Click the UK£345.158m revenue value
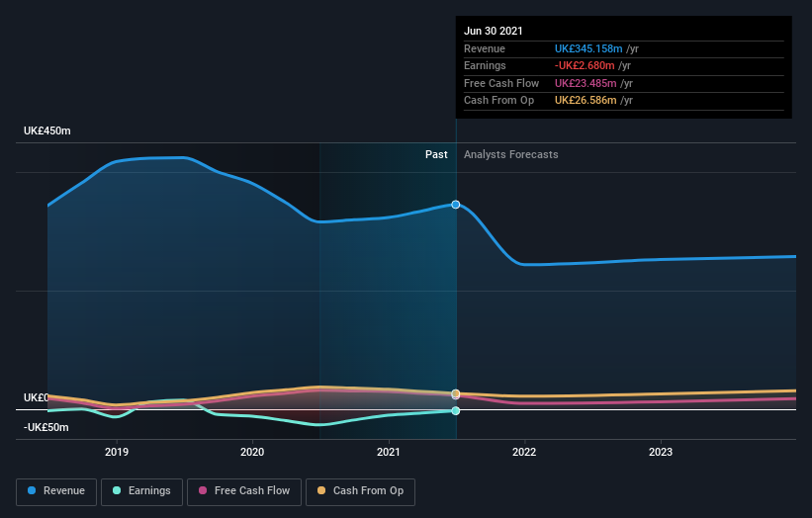Screen dimensions: 812x518 click(x=588, y=48)
